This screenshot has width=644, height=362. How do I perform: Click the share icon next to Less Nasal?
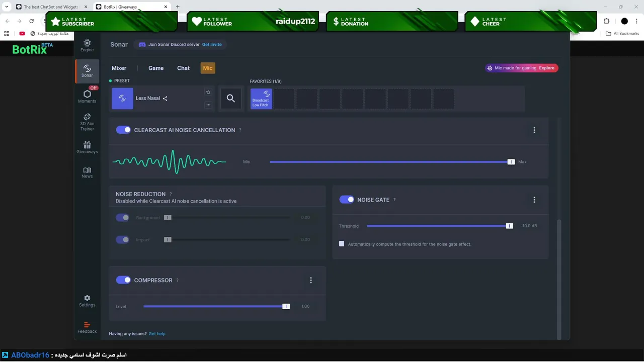coord(165,99)
